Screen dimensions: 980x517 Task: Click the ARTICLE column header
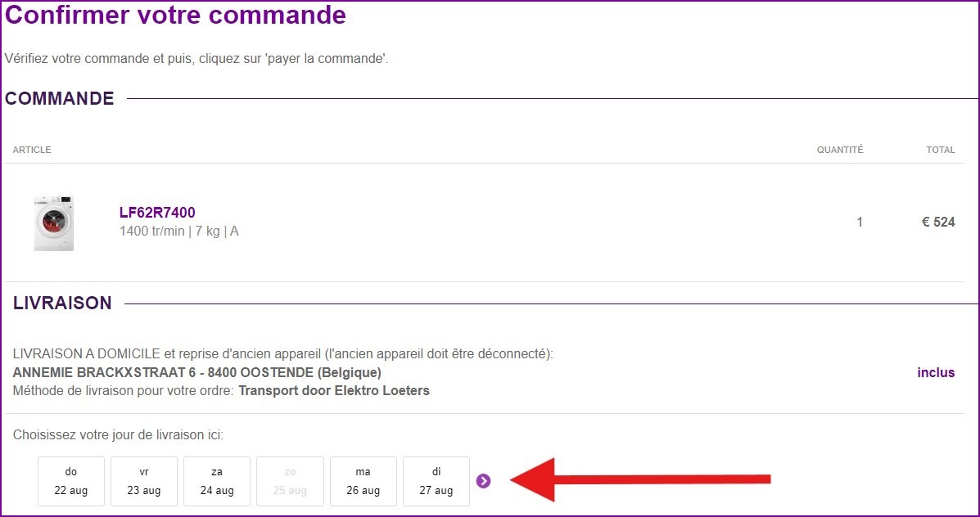point(32,150)
